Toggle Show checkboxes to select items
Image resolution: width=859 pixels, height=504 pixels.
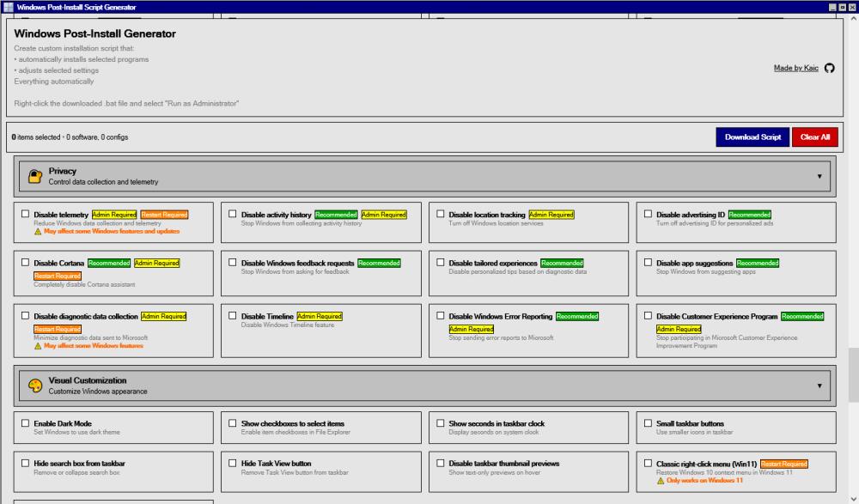[x=232, y=423]
